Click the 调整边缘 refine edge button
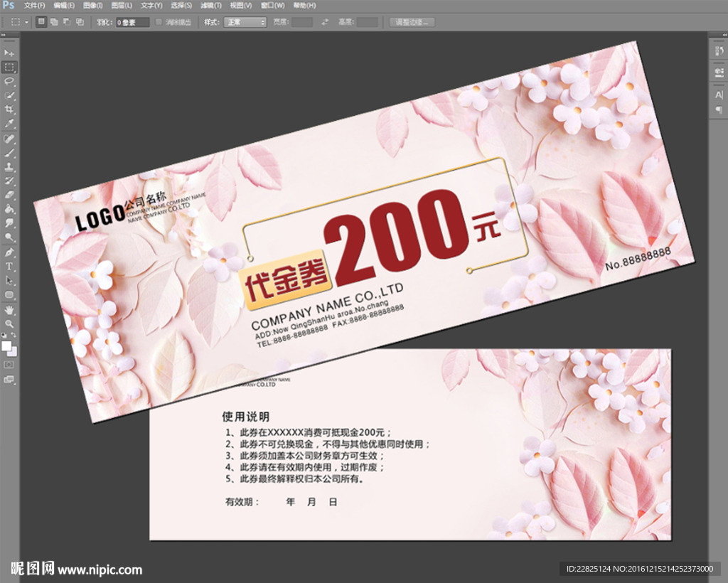The width and height of the screenshot is (728, 583). [412, 22]
